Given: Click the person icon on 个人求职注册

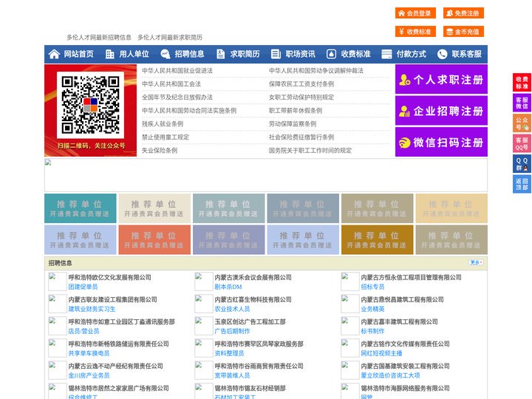Looking at the screenshot, I should tap(404, 80).
